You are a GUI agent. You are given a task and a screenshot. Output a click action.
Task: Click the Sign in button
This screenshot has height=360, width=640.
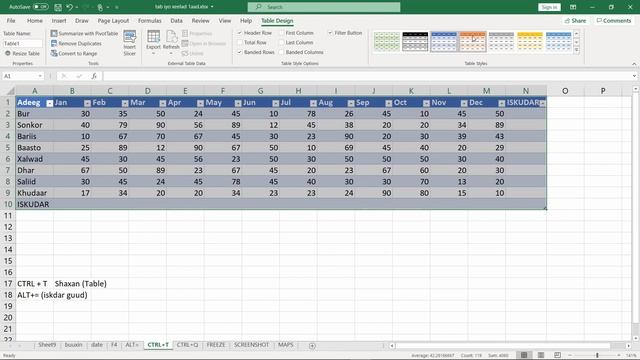(x=549, y=7)
